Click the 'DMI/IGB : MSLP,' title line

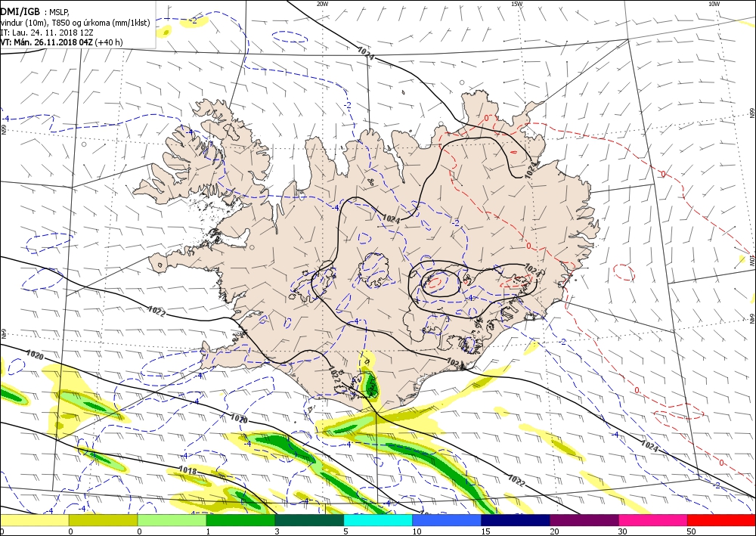pos(35,12)
